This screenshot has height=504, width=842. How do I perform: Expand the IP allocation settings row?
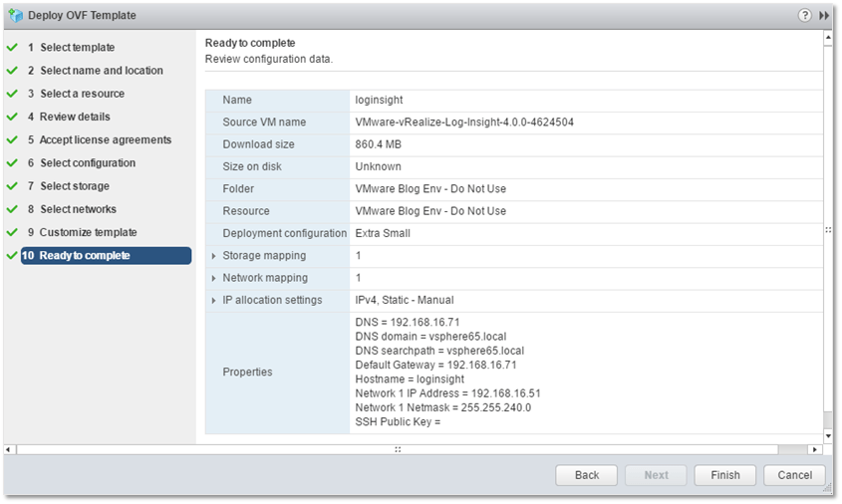[x=213, y=301]
